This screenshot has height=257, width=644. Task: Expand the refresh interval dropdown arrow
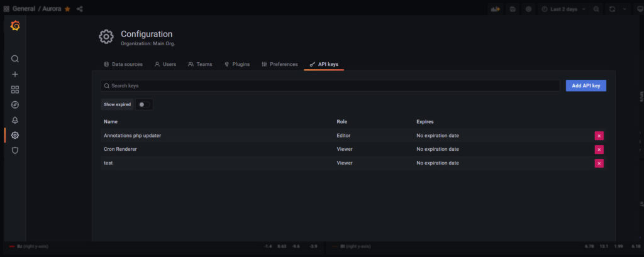625,9
